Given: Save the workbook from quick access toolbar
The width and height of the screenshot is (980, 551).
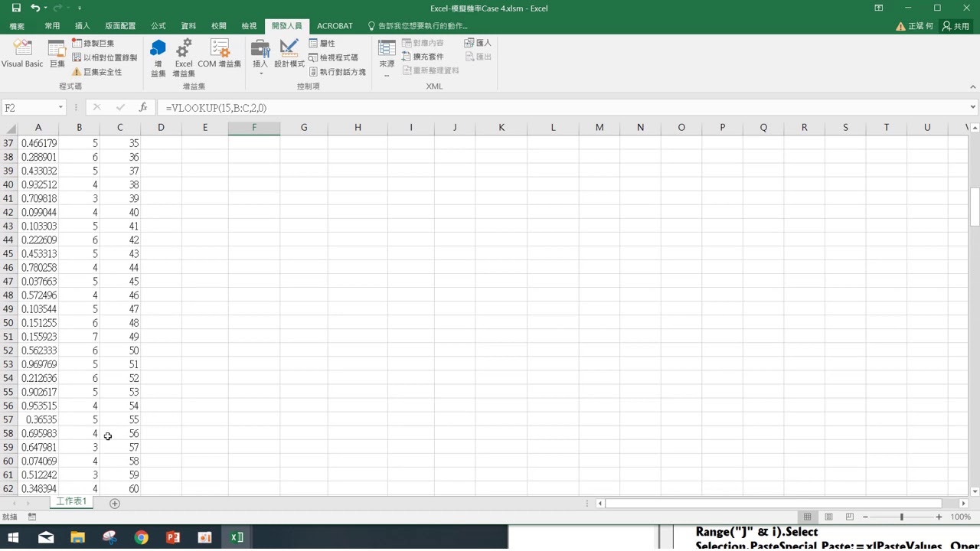Looking at the screenshot, I should 16,8.
